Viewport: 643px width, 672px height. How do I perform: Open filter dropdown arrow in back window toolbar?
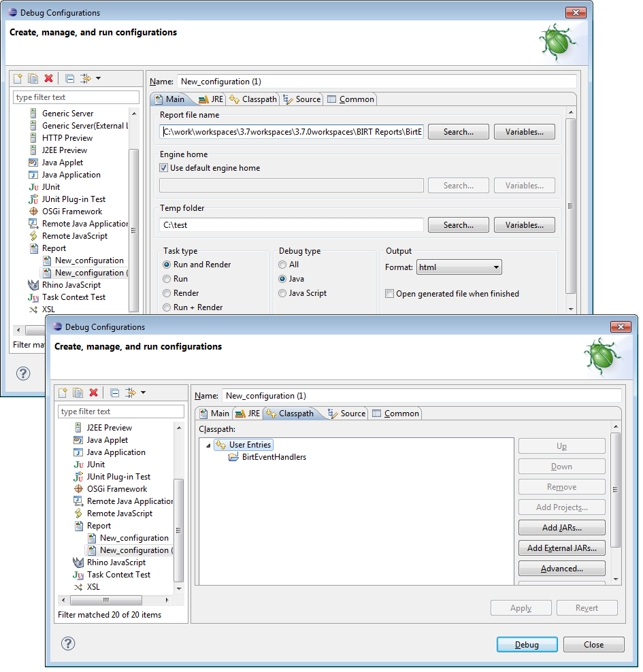pyautogui.click(x=98, y=78)
